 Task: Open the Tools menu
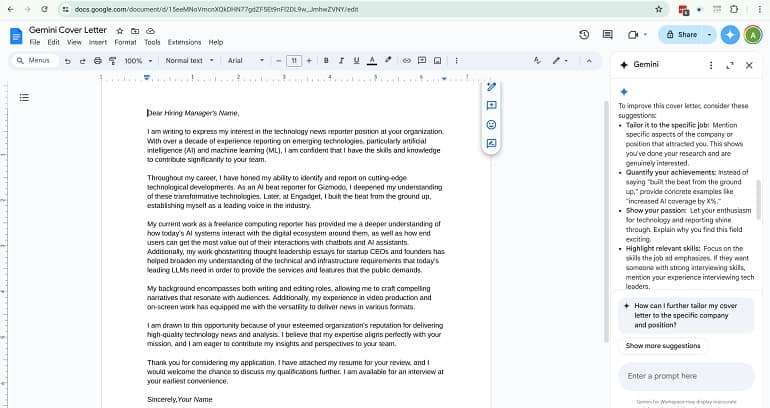(x=152, y=42)
